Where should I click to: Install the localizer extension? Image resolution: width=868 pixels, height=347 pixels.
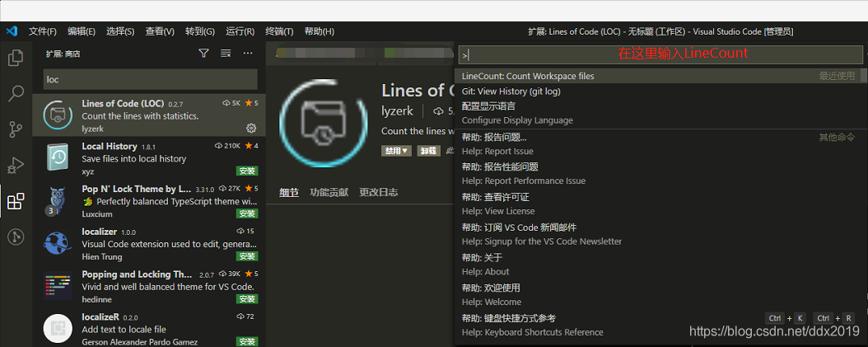pyautogui.click(x=247, y=256)
